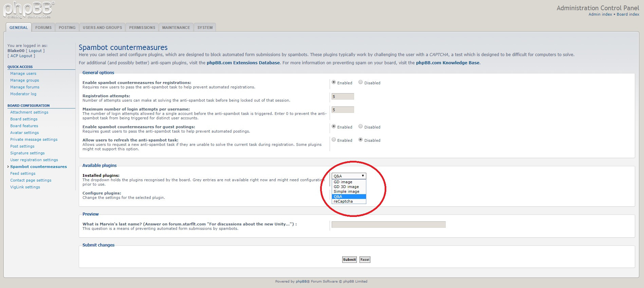Open Manage users in Quick Access
644x288 pixels.
click(23, 73)
